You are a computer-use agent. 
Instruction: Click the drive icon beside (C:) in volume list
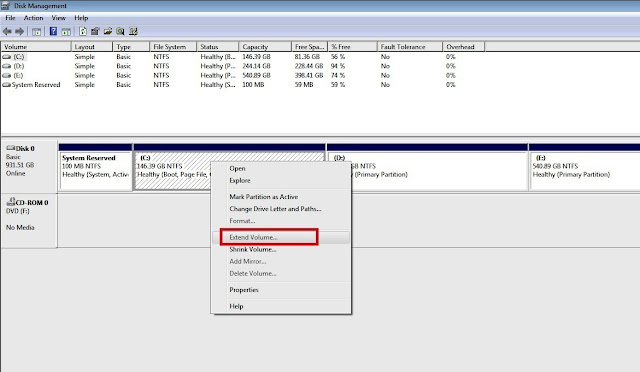pyautogui.click(x=7, y=57)
